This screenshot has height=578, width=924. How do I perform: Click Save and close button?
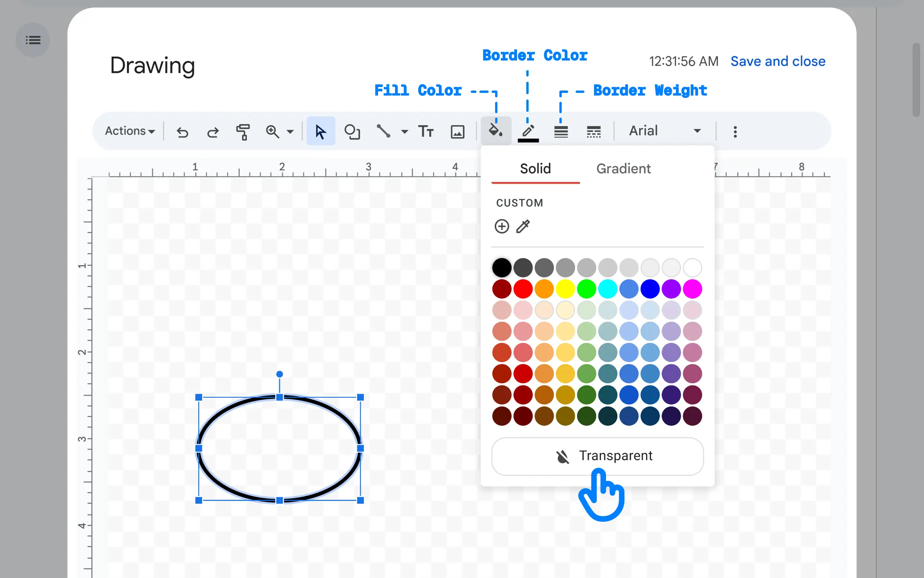pyautogui.click(x=778, y=60)
